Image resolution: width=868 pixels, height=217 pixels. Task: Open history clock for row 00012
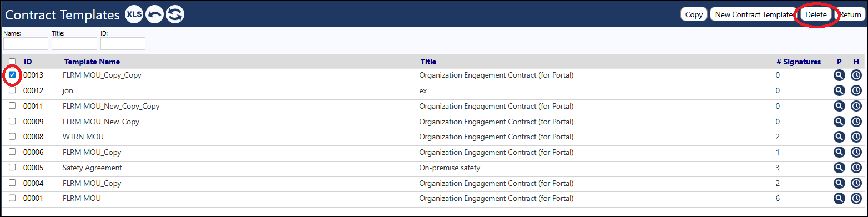pos(856,90)
